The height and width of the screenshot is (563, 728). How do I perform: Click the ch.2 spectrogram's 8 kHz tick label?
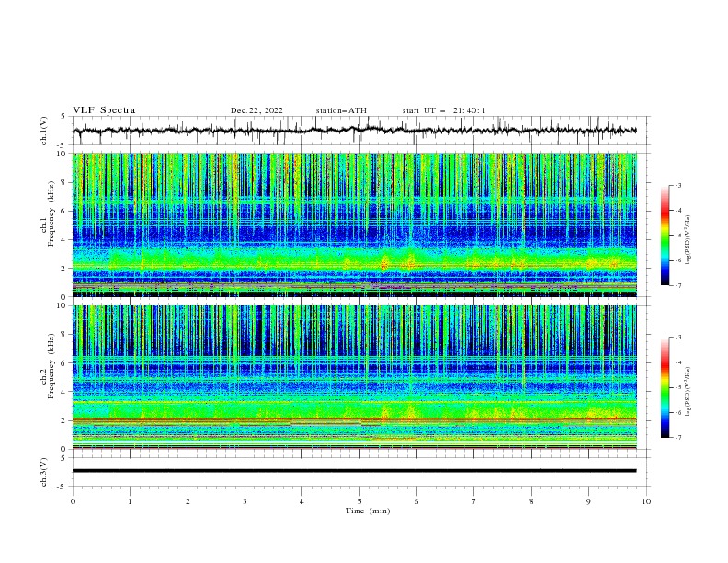(x=64, y=335)
